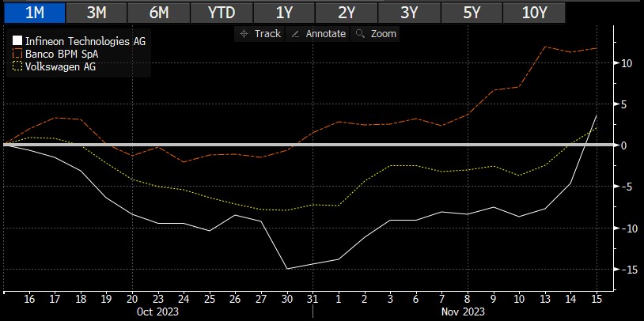Switch to the 5Y time range
This screenshot has width=644, height=321.
click(471, 12)
